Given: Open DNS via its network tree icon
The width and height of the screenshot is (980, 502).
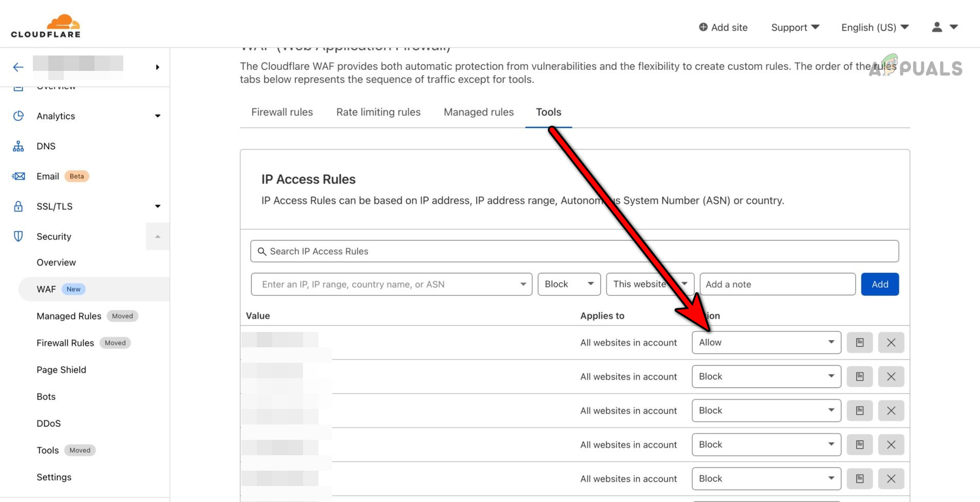Looking at the screenshot, I should [18, 146].
